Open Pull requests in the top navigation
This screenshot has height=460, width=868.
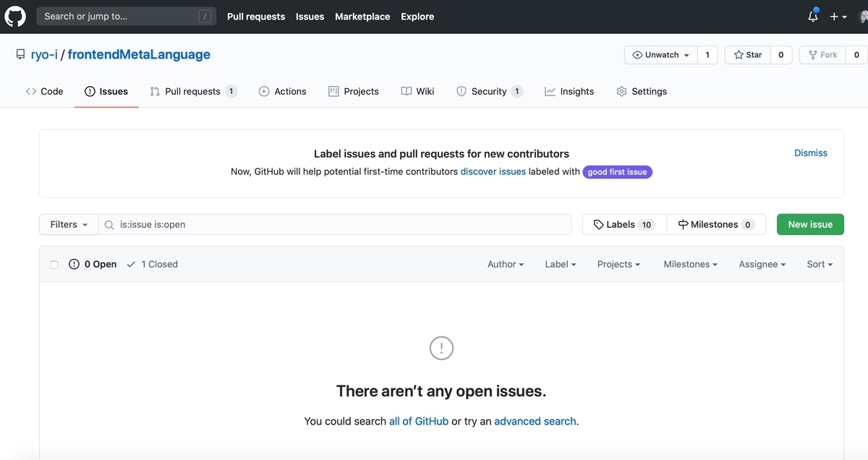[x=256, y=16]
